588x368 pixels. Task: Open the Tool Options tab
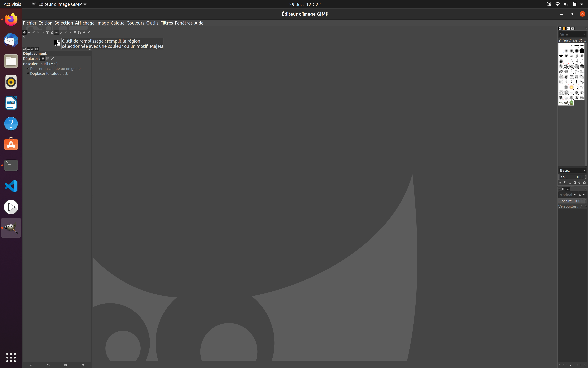click(24, 49)
